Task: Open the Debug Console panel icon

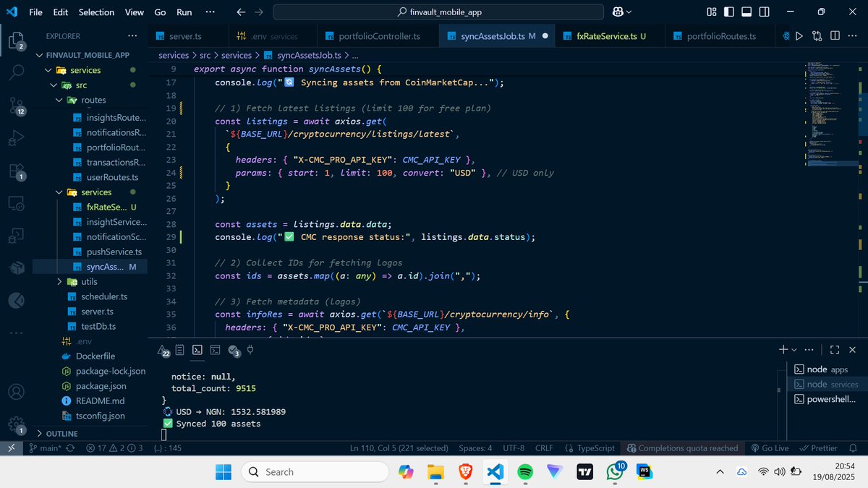Action: click(x=215, y=350)
